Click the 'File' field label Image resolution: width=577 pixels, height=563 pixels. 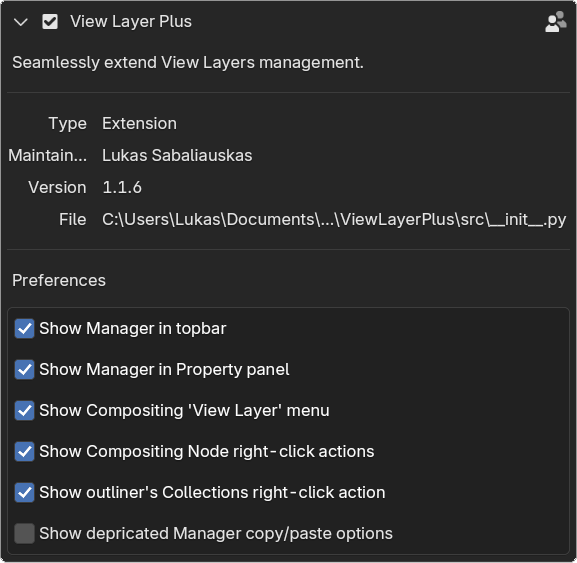pyautogui.click(x=72, y=219)
